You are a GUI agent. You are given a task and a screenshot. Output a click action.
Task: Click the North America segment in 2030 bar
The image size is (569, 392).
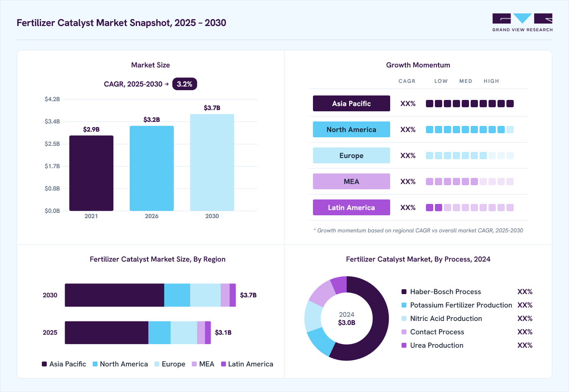(177, 295)
